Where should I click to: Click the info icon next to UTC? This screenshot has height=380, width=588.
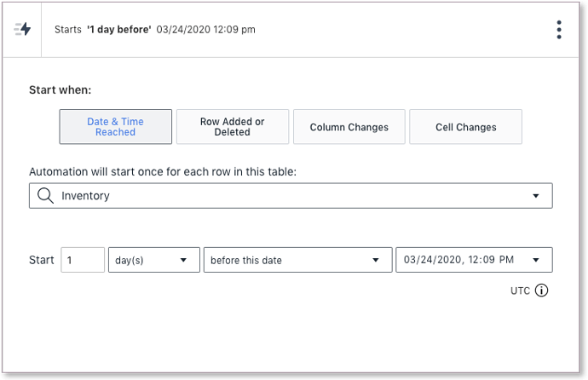(x=542, y=291)
